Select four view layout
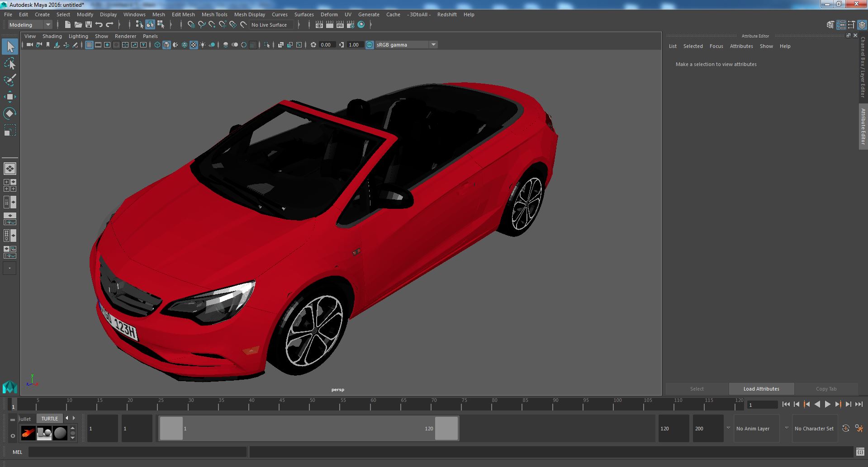 [9, 185]
